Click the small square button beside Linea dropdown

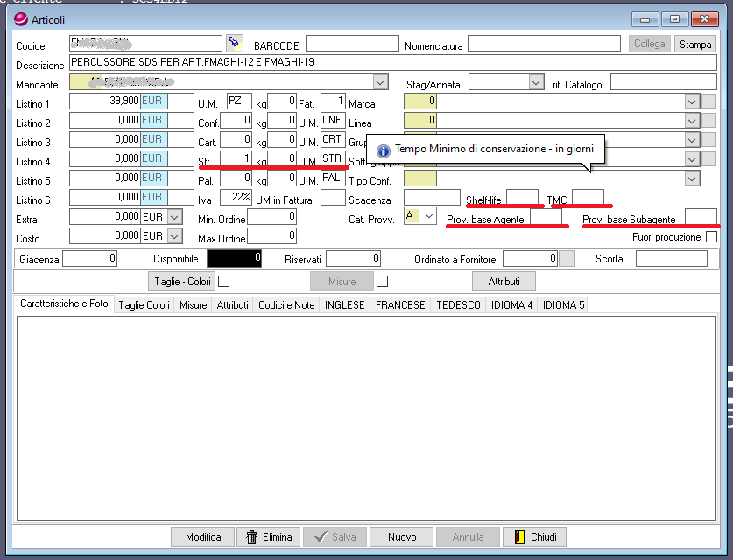(708, 120)
